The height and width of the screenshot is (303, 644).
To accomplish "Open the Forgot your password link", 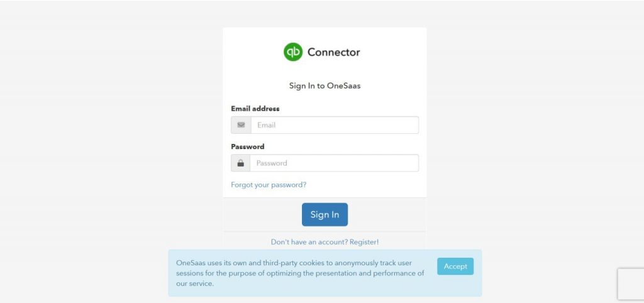I will (269, 185).
